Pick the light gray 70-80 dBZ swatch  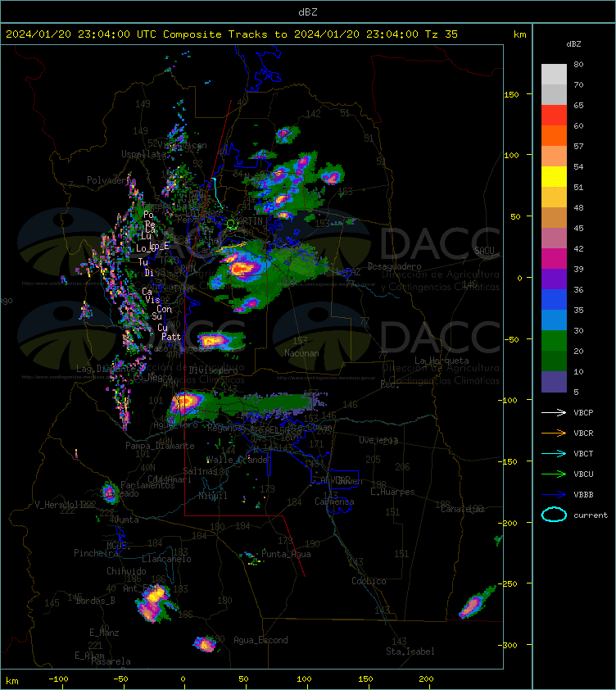coord(554,74)
